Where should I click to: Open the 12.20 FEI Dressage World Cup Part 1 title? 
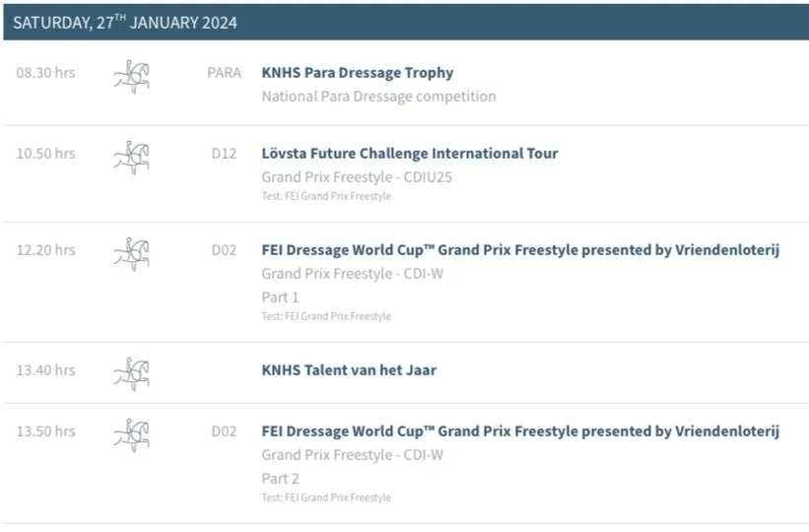[x=520, y=250]
